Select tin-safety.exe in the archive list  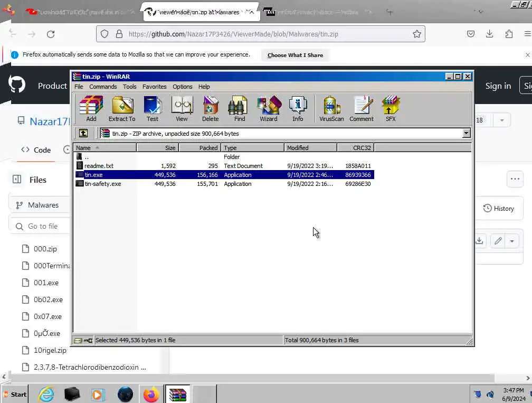pos(224,184)
